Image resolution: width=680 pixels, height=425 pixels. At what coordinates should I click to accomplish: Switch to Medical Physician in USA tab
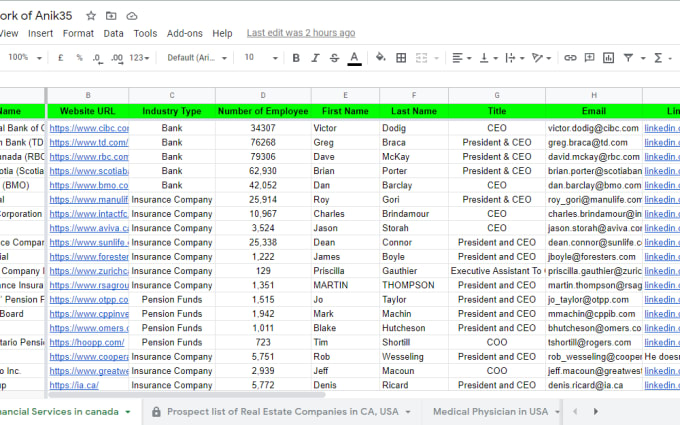pos(490,412)
